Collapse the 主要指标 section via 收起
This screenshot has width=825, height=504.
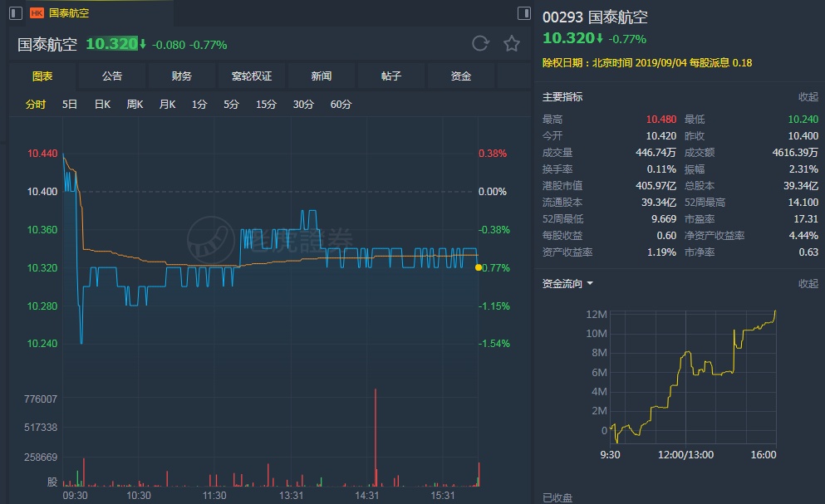tap(808, 97)
